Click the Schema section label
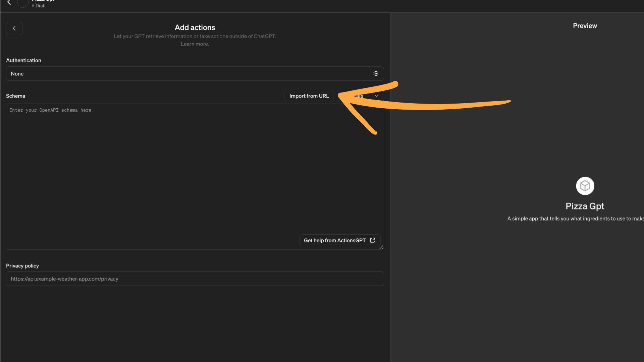This screenshot has width=644, height=362. pyautogui.click(x=15, y=96)
